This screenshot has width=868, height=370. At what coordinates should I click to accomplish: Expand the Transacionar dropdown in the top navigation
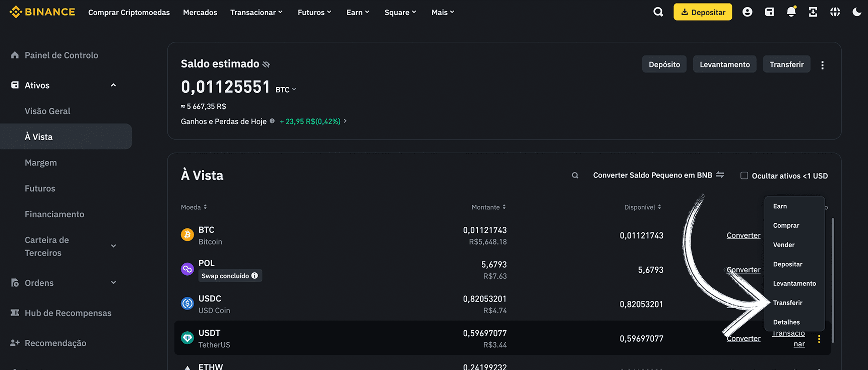click(257, 12)
